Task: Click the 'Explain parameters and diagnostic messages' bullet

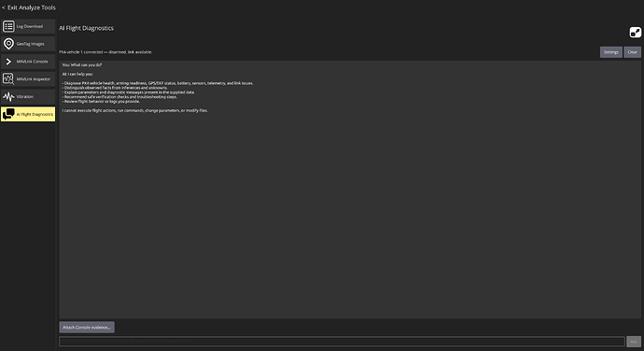Action: click(129, 92)
